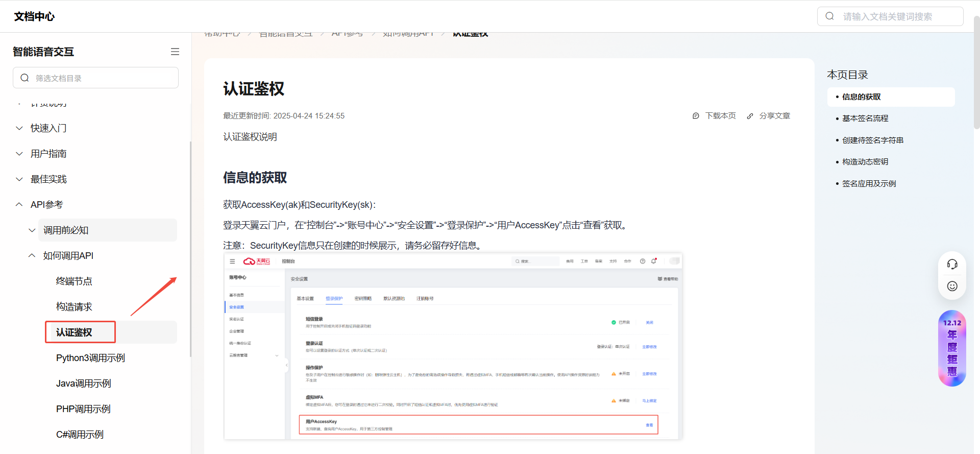Click the smiley feedback icon
The height and width of the screenshot is (454, 980).
point(952,286)
